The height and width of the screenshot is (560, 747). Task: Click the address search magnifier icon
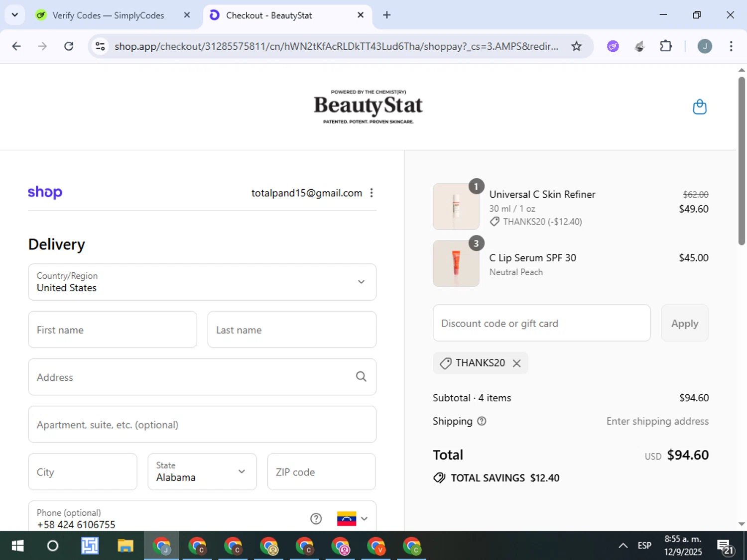pos(361,377)
